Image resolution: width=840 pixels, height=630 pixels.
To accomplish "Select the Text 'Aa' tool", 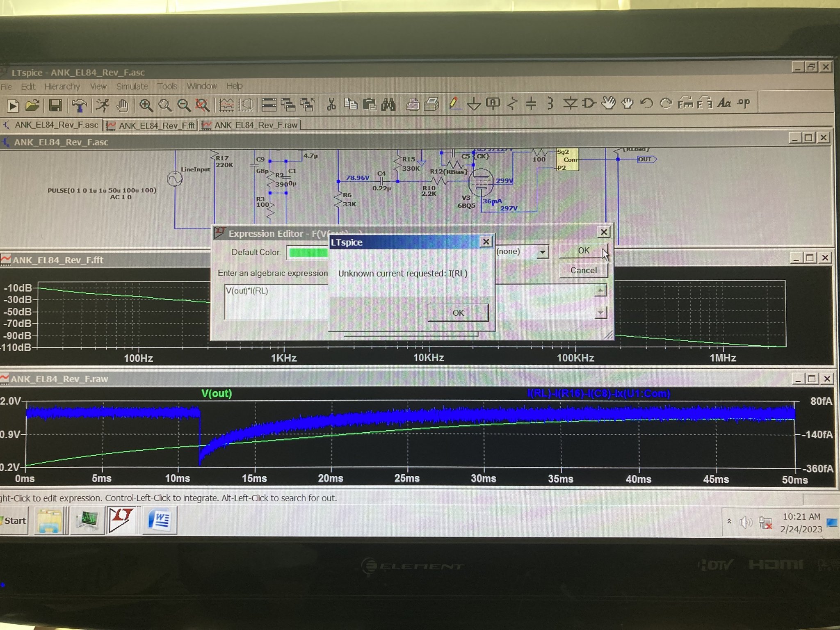I will click(724, 103).
